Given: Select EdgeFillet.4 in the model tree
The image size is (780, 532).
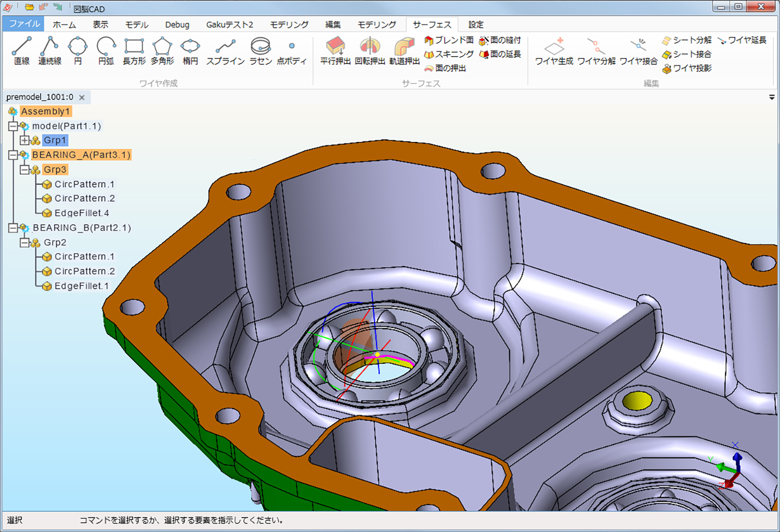Looking at the screenshot, I should [81, 213].
